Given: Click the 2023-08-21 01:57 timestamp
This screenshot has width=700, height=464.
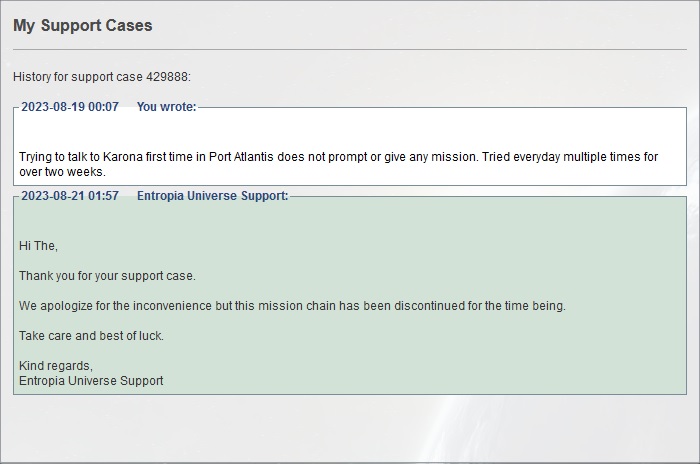Looking at the screenshot, I should (70, 196).
